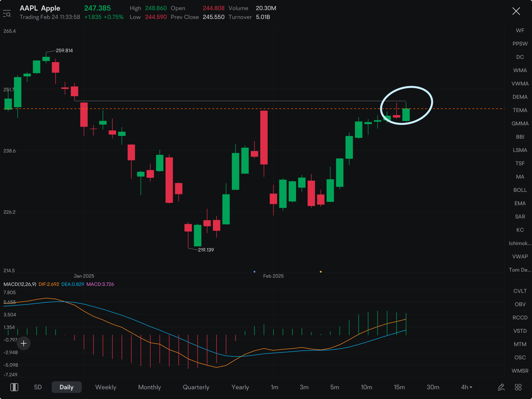Viewport: 532px width, 399px height.
Task: Switch to Monthly timeframe
Action: coord(150,387)
